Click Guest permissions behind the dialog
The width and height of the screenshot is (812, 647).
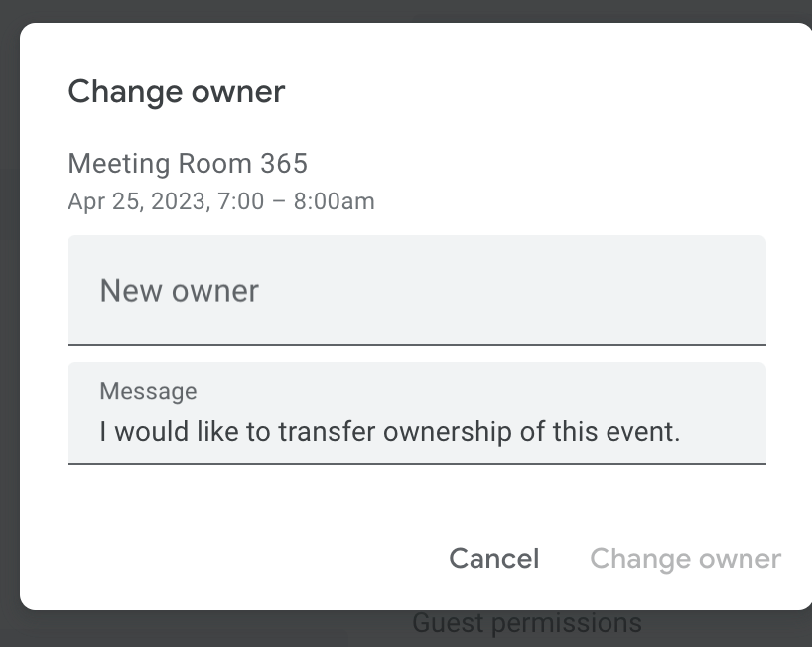coord(526,623)
